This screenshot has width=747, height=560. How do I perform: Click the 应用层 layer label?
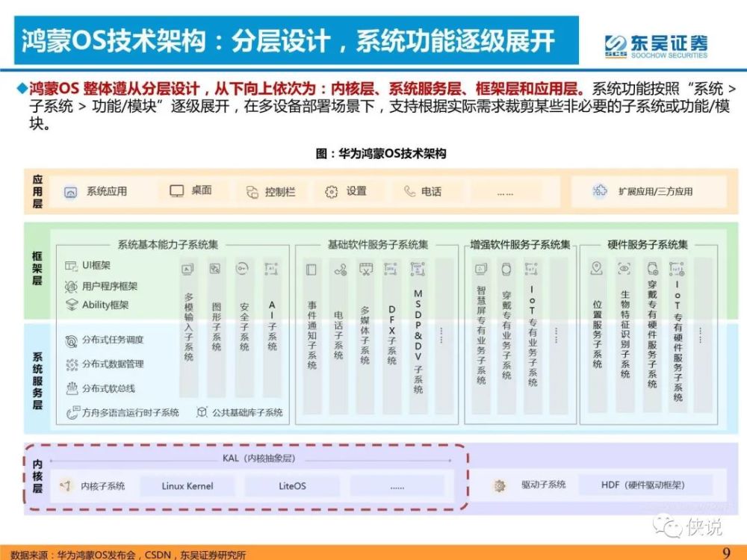pyautogui.click(x=37, y=191)
